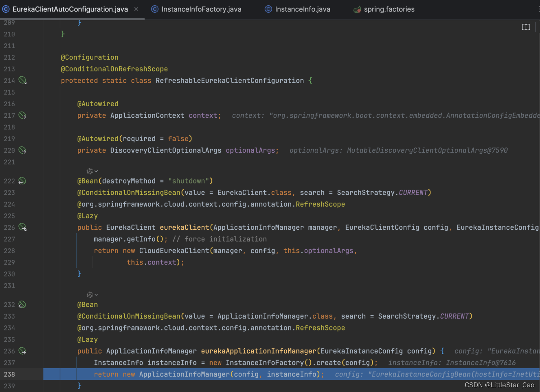Viewport: 540px width, 392px height.
Task: Click line number 237 in gutter
Action: coord(9,363)
